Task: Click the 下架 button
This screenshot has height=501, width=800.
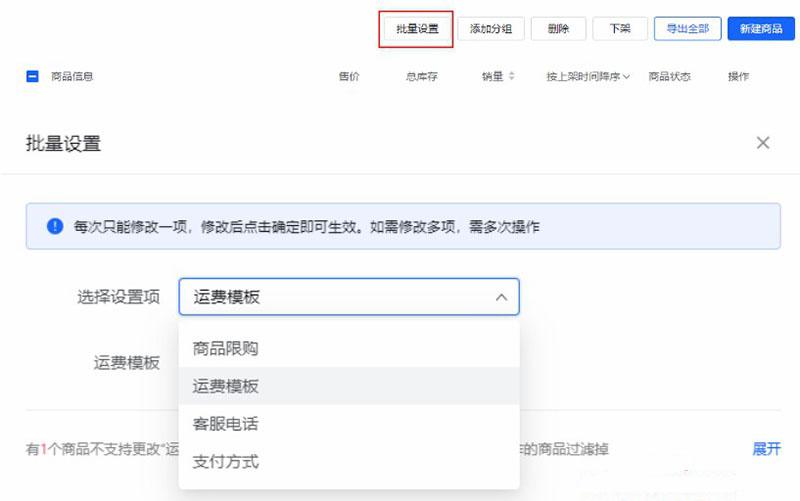Action: (620, 29)
